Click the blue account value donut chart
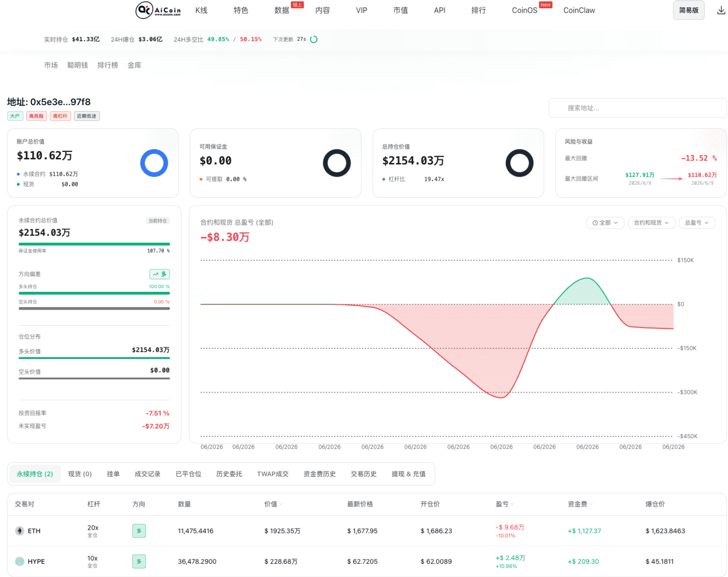 pos(154,163)
